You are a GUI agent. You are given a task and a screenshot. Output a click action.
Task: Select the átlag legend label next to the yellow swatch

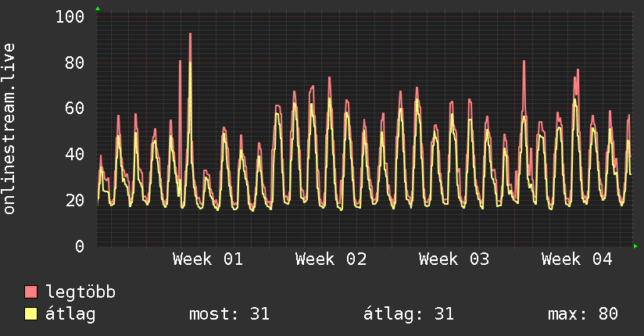tap(70, 314)
